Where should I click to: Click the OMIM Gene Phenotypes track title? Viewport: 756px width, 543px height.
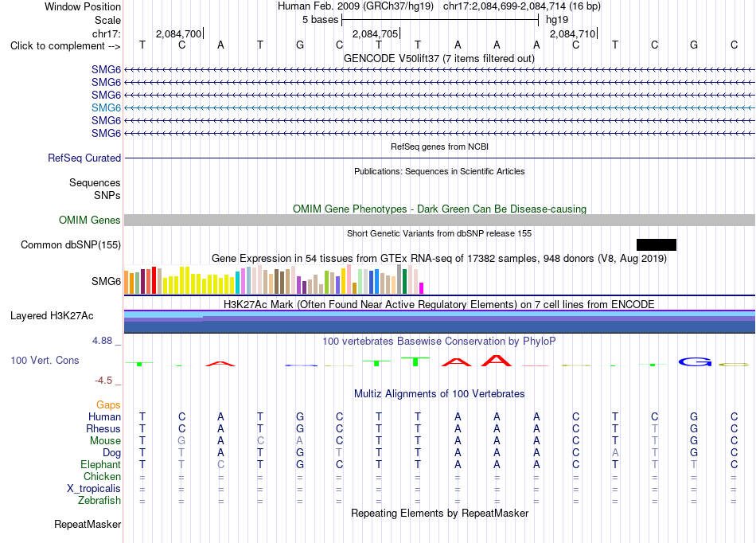439,209
